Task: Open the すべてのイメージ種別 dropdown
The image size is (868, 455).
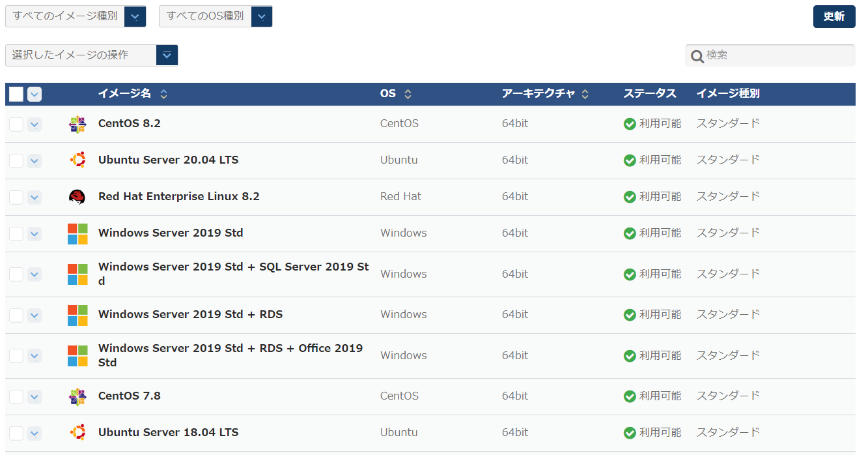Action: pos(135,16)
